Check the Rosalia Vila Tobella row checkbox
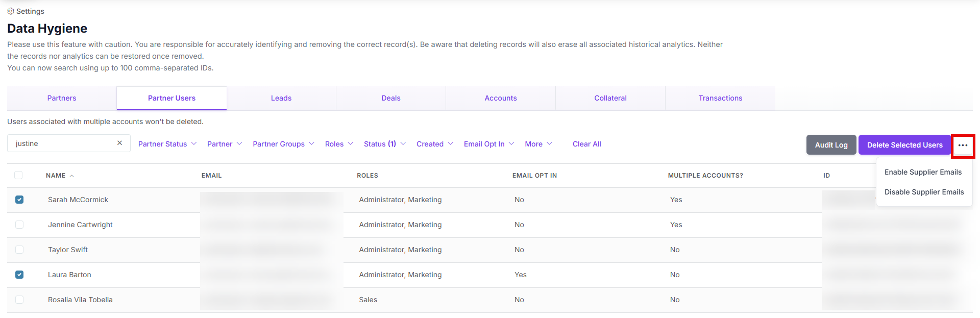This screenshot has height=318, width=980. [19, 300]
